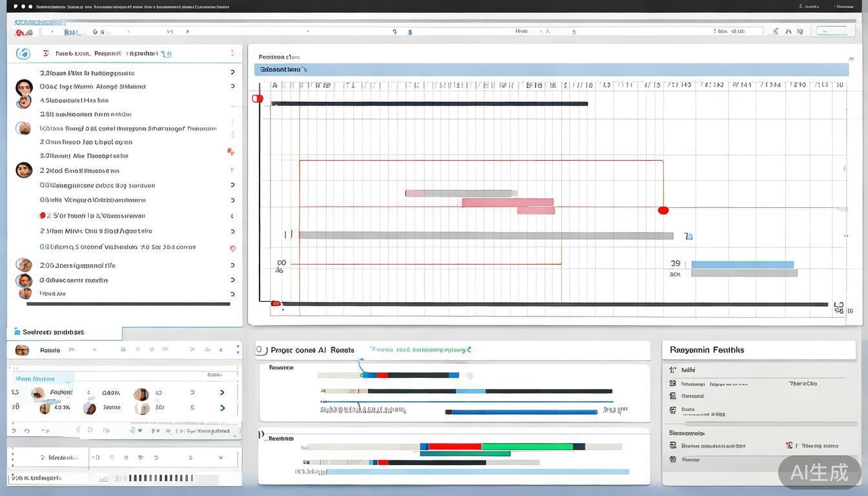This screenshot has width=868, height=496.
Task: Click the red marker at the bottom-left of the Gantt
Action: tap(276, 303)
